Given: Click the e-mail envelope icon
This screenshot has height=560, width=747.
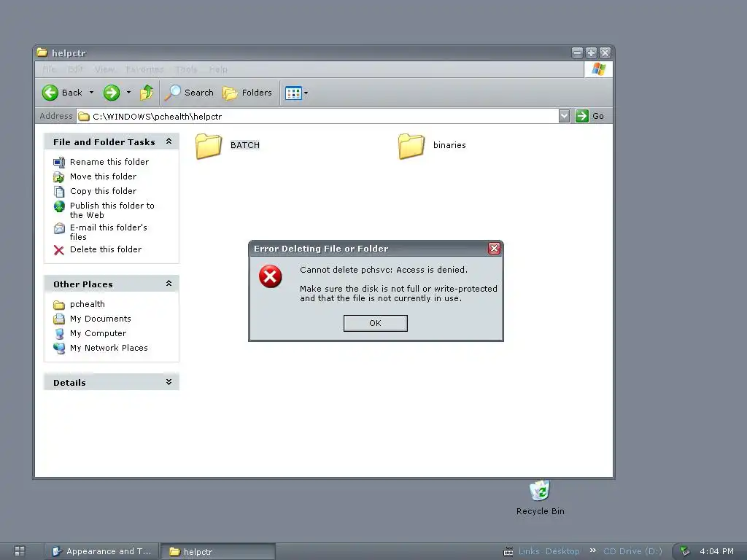Looking at the screenshot, I should coord(59,228).
